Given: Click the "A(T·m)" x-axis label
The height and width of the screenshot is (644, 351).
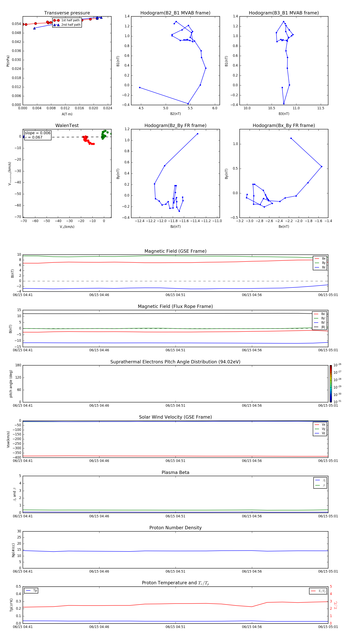Looking at the screenshot, I should (67, 114).
